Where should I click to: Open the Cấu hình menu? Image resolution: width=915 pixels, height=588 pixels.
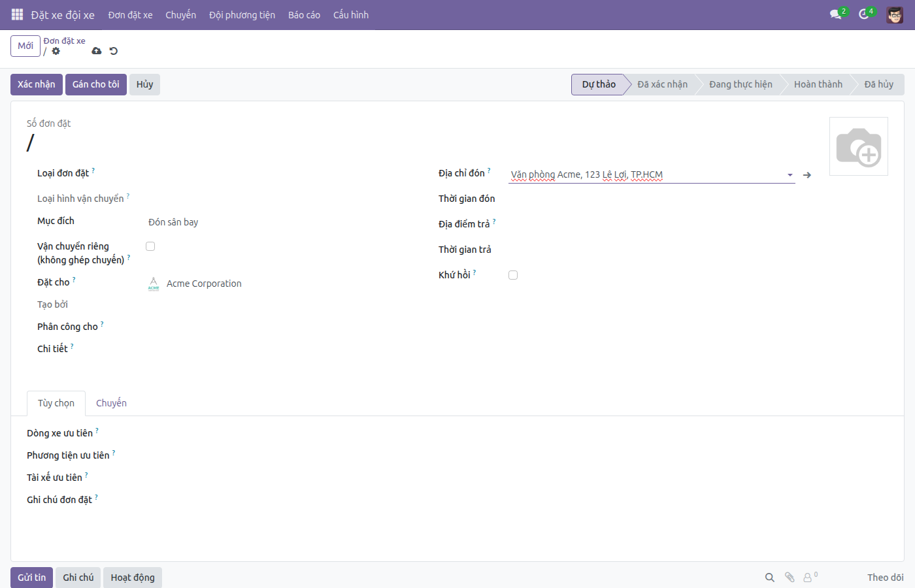tap(351, 15)
